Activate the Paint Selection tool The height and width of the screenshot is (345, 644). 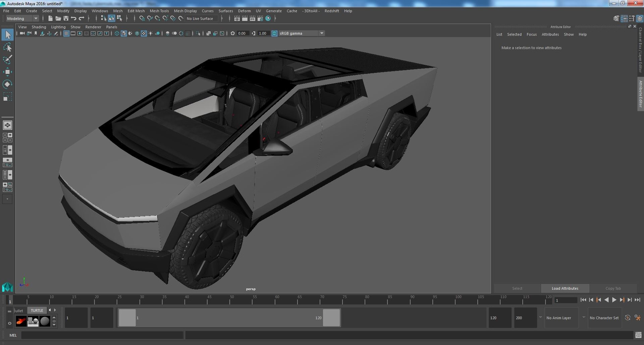point(7,60)
